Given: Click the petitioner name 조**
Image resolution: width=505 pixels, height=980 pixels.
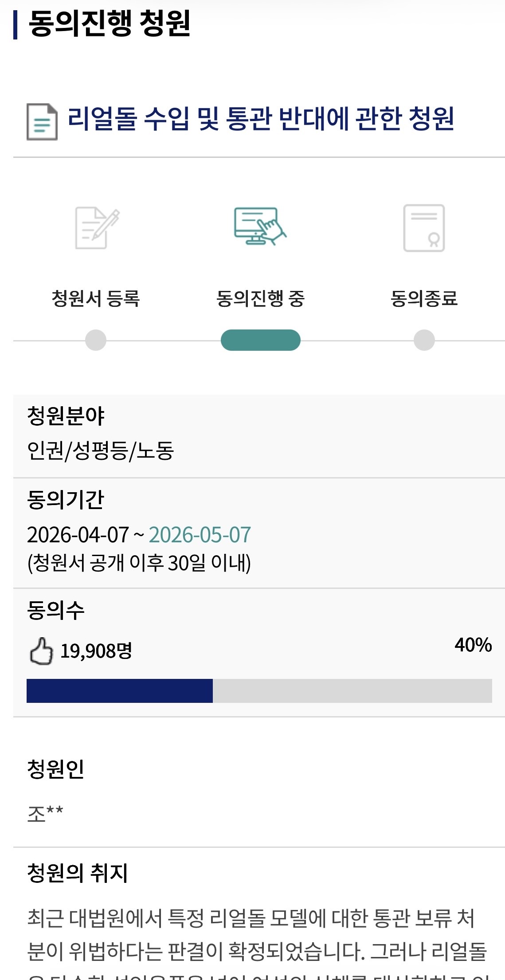Looking at the screenshot, I should click(x=45, y=814).
